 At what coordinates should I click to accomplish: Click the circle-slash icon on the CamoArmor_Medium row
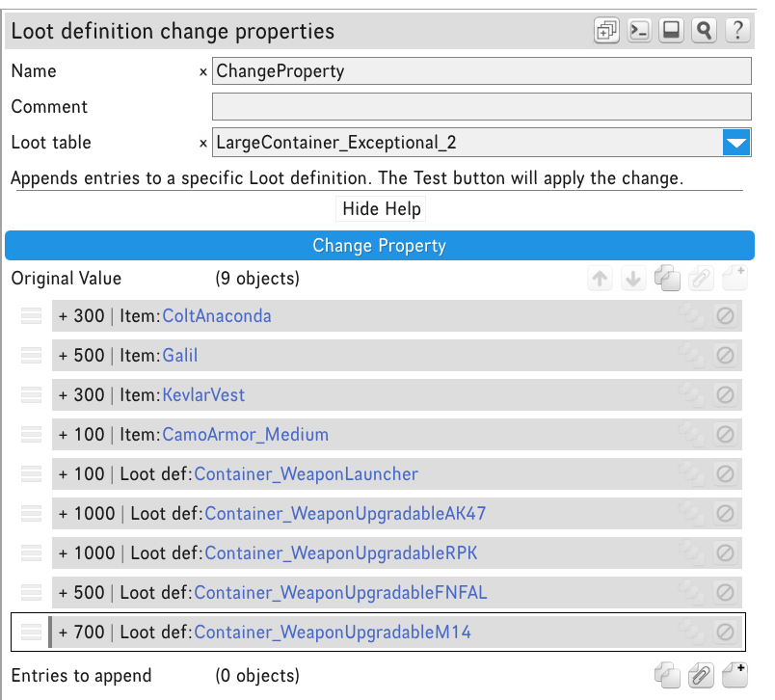pyautogui.click(x=725, y=435)
